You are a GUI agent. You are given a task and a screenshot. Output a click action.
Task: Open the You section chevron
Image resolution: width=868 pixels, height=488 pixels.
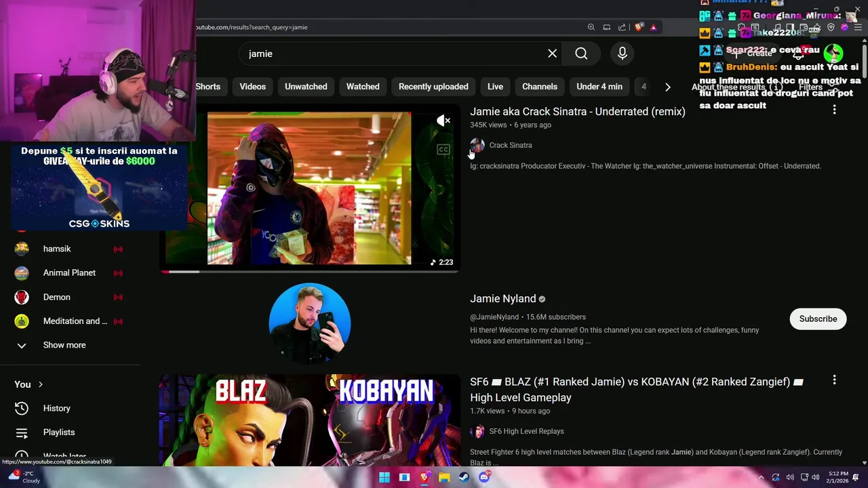pyautogui.click(x=40, y=384)
